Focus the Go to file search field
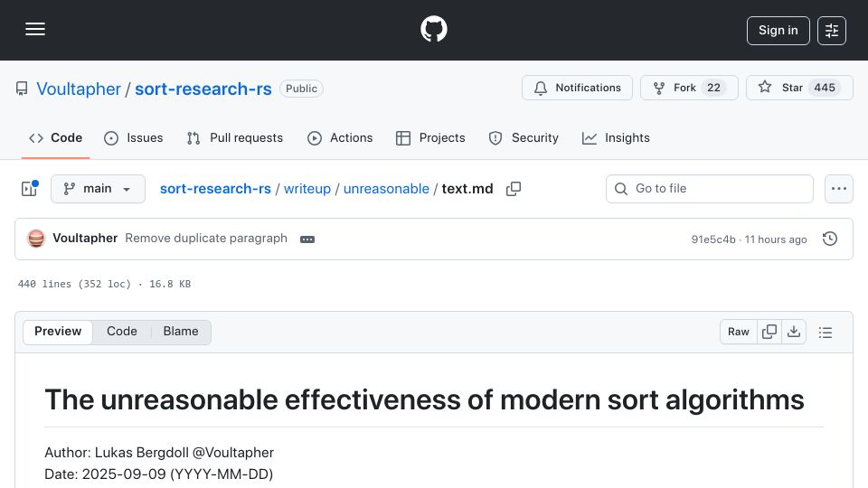868x488 pixels. [x=710, y=189]
